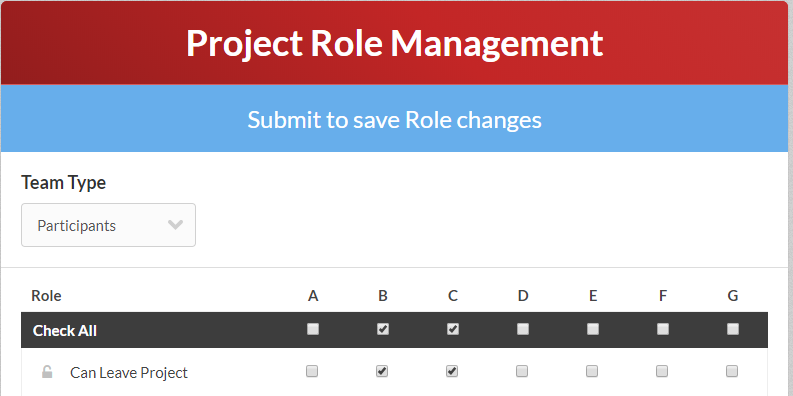Uncheck the Check All box for column C

[x=453, y=329]
